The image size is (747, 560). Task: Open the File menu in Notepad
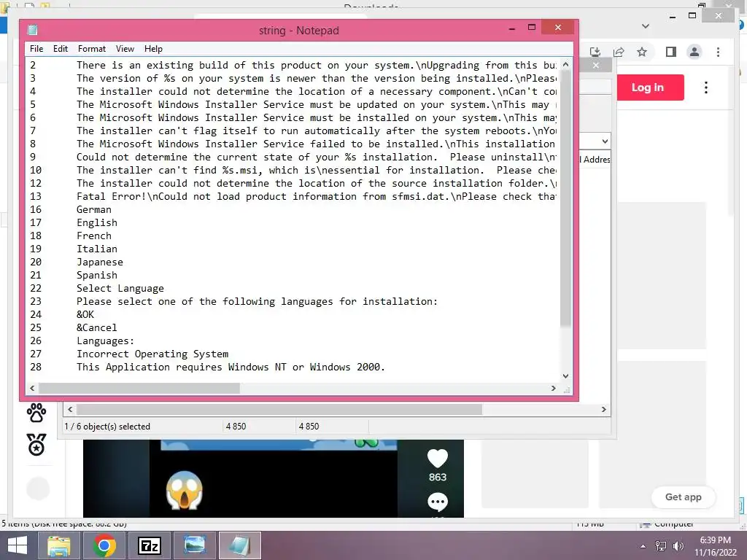coord(36,49)
